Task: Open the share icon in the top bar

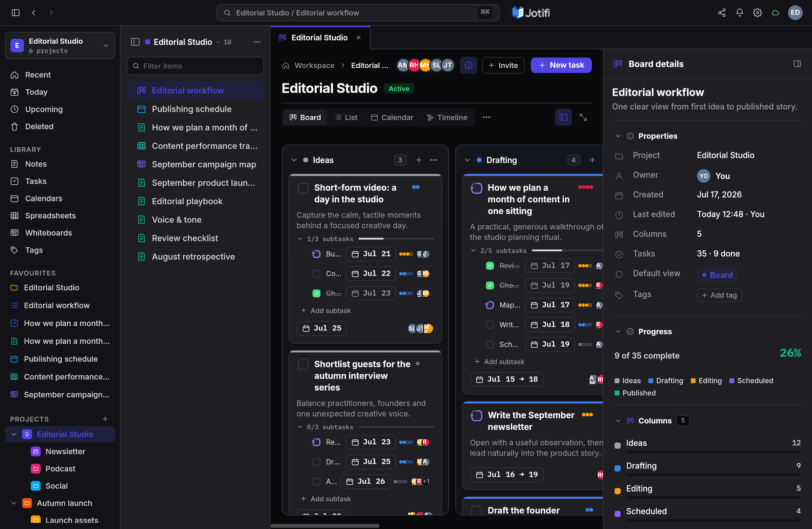Action: [722, 13]
